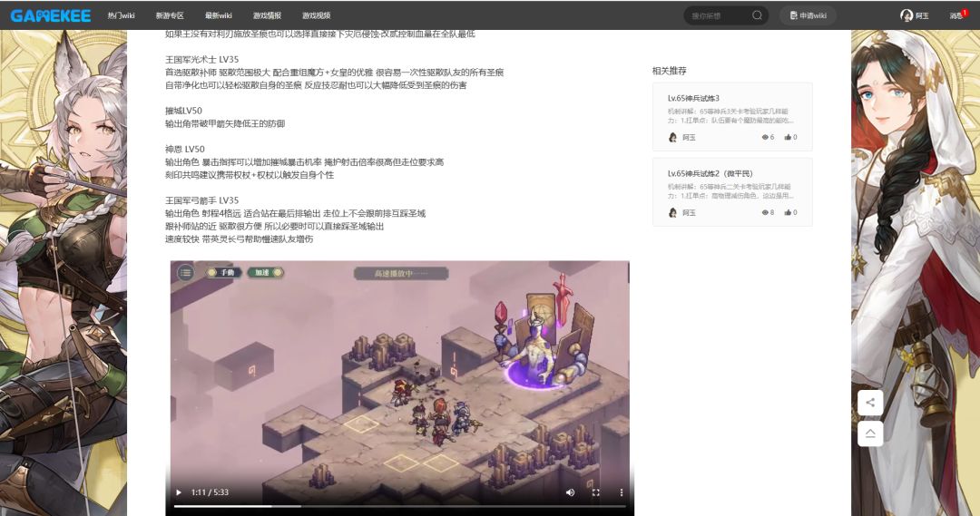This screenshot has height=516, width=980.
Task: Click the GameKee logo
Action: click(51, 15)
